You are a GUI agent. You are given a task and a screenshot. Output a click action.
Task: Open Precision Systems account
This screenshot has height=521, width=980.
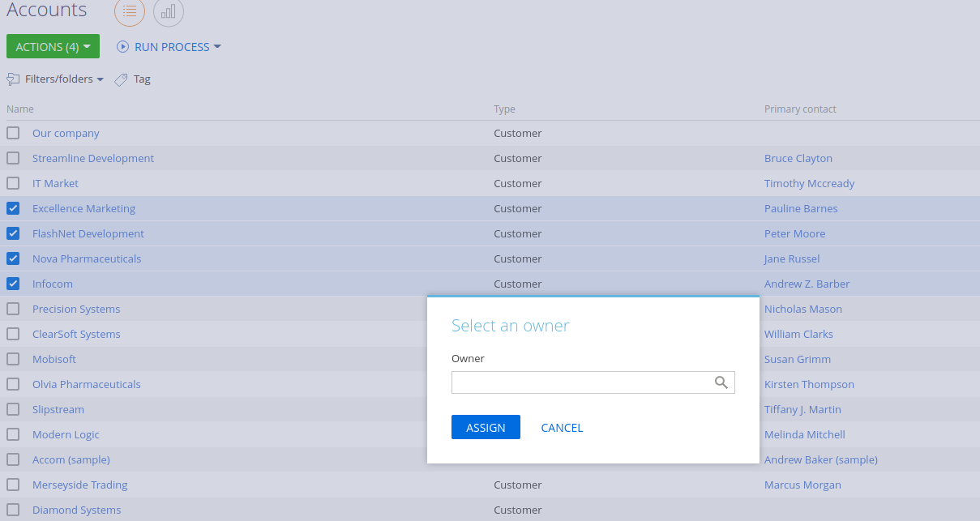(x=76, y=309)
